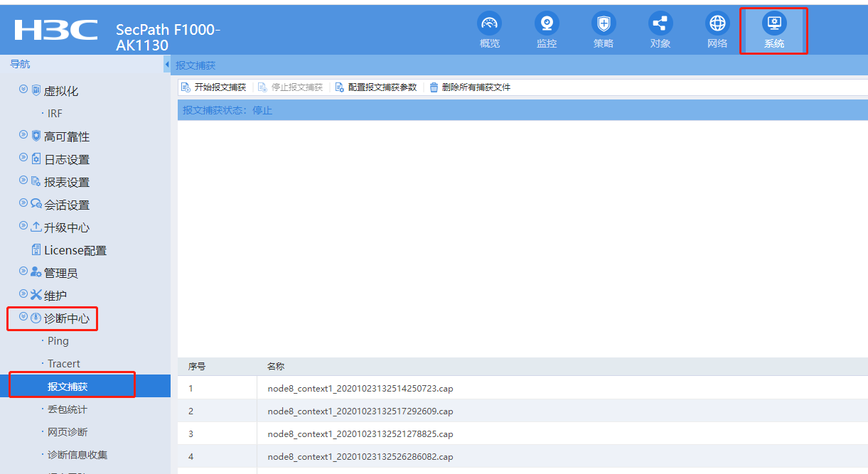Collapse the 诊断中心 tree node
Image resolution: width=868 pixels, height=474 pixels.
click(x=23, y=318)
